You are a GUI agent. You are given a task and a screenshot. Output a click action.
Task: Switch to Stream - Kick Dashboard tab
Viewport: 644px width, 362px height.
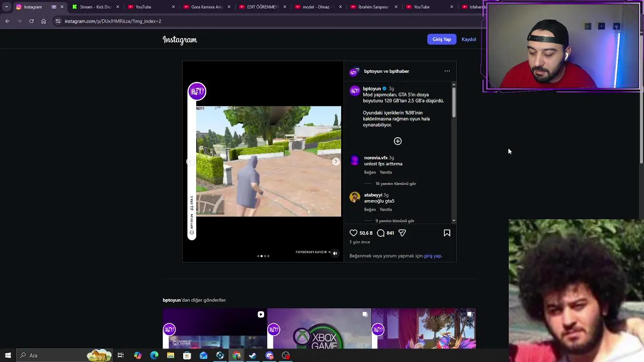coord(95,7)
